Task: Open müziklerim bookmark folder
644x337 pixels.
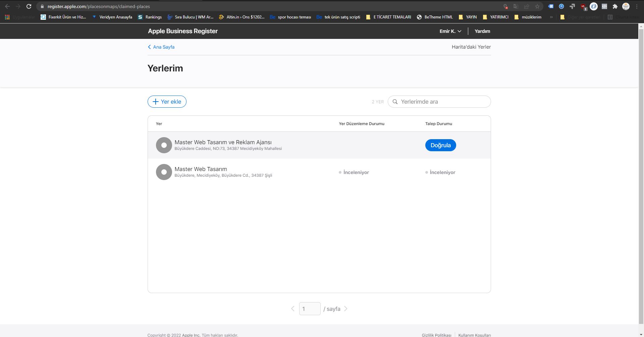Action: (x=528, y=17)
